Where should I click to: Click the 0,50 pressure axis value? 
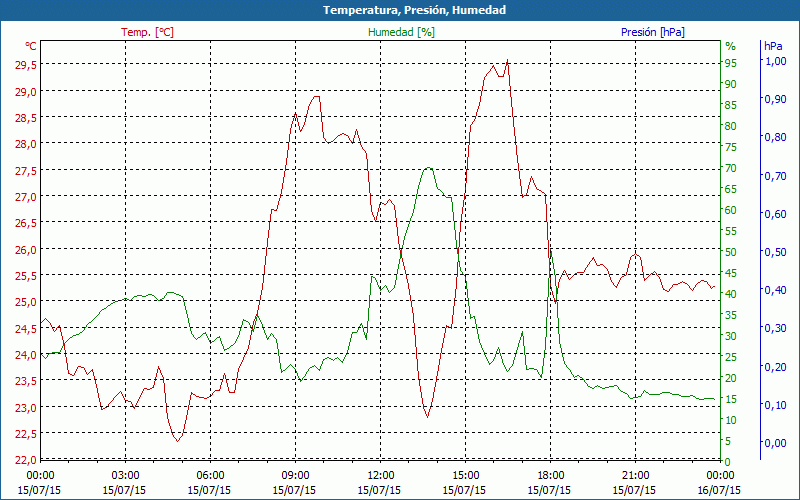point(776,252)
